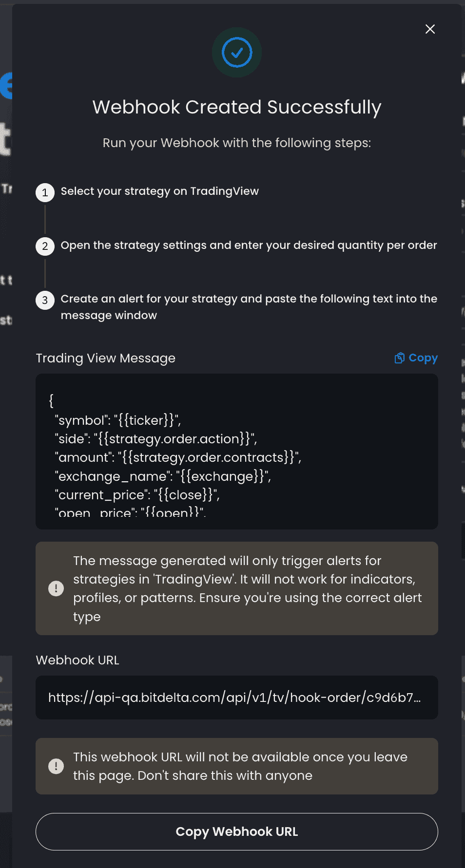Click the step 3 number circle
The height and width of the screenshot is (868, 465).
coord(45,300)
